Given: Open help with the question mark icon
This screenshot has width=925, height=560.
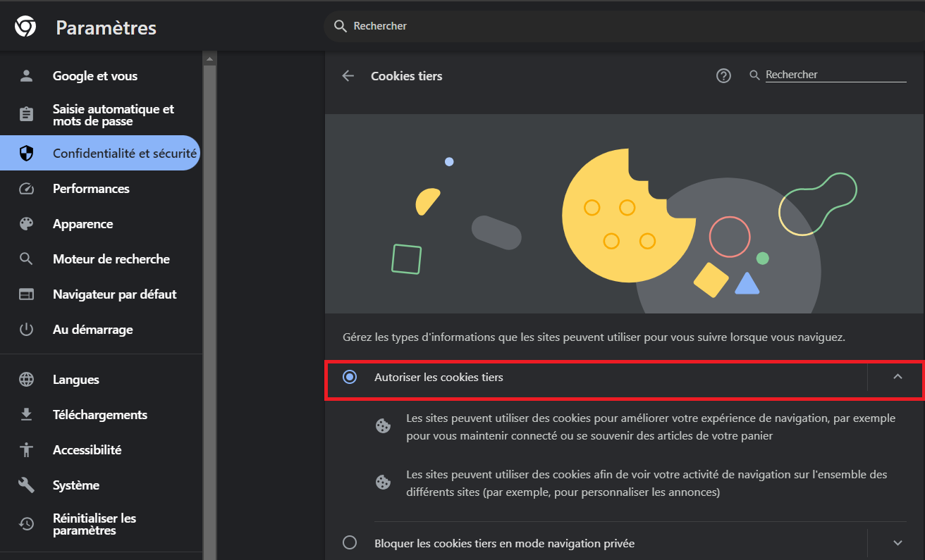Looking at the screenshot, I should (723, 76).
